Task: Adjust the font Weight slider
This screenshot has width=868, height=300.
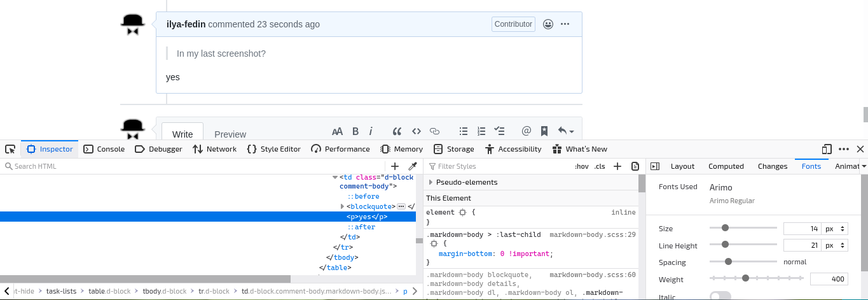Action: 757,278
